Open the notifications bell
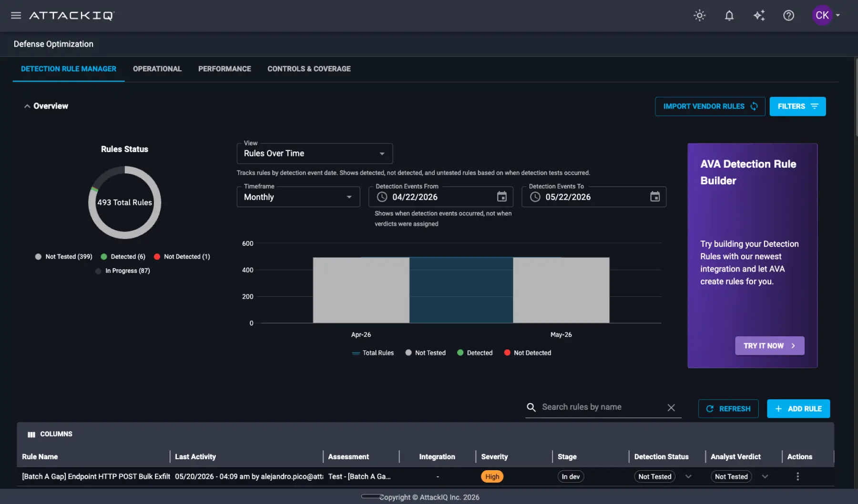The image size is (858, 504). pos(729,15)
